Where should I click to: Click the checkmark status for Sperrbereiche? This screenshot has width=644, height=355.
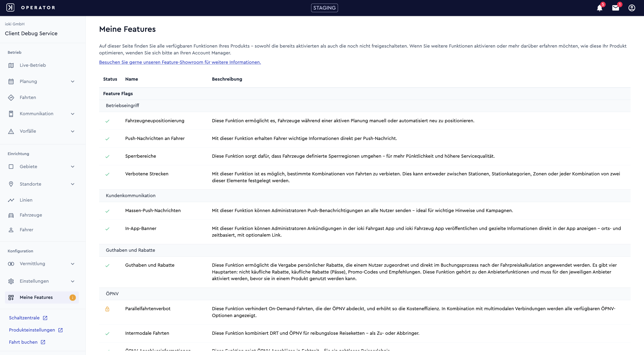coord(107,157)
